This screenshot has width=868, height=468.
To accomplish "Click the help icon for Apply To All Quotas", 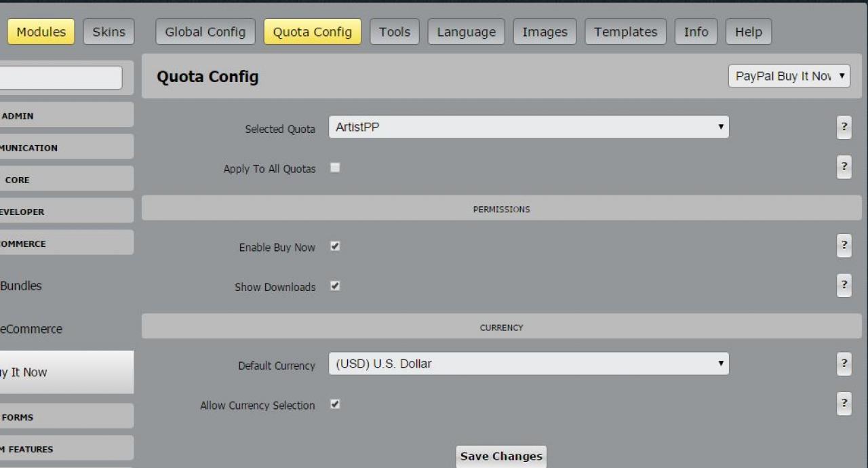I will (x=844, y=167).
